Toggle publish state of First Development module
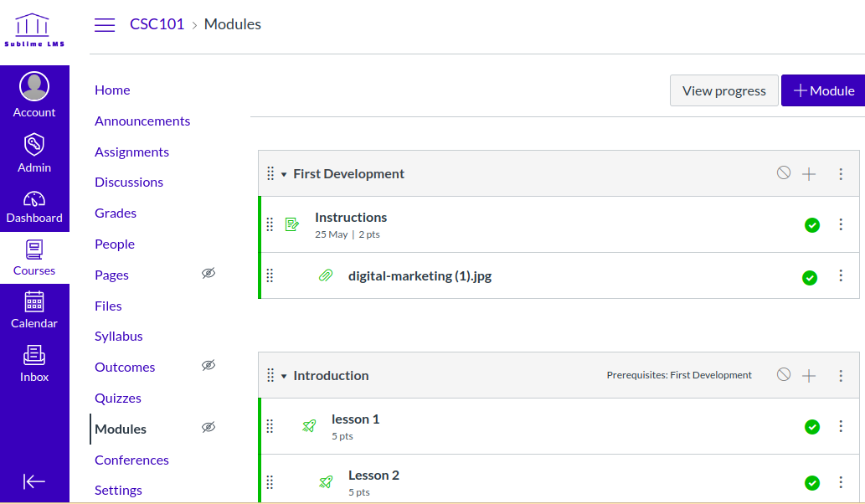This screenshot has height=504, width=865. [784, 173]
